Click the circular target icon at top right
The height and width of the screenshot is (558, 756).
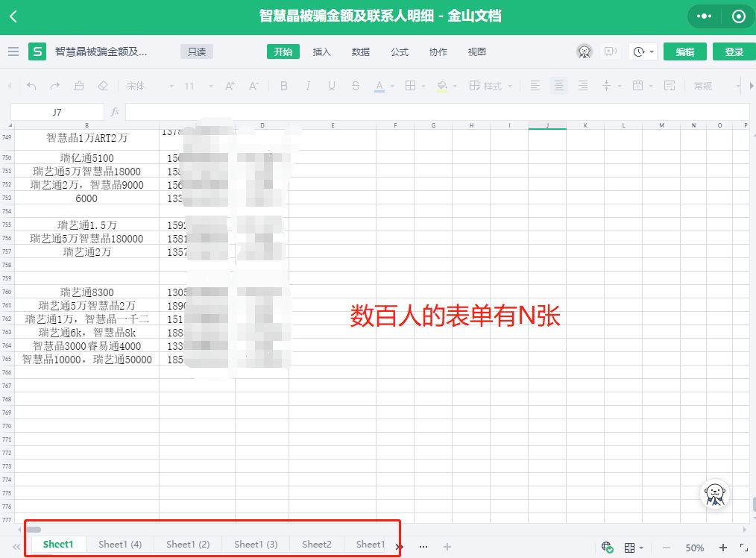(738, 16)
